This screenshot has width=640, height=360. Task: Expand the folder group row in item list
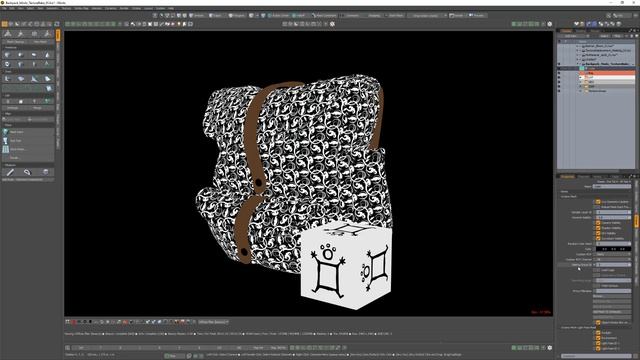click(x=581, y=91)
